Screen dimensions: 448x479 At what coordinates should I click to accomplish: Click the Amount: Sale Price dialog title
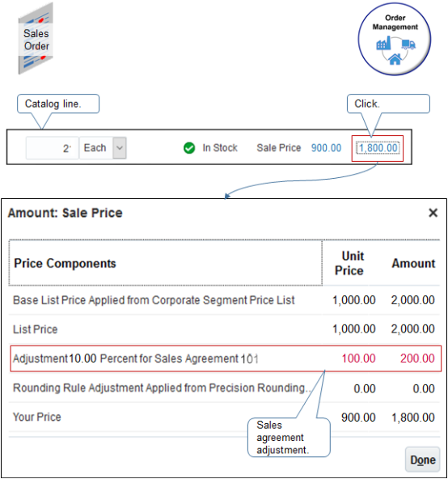(x=66, y=213)
